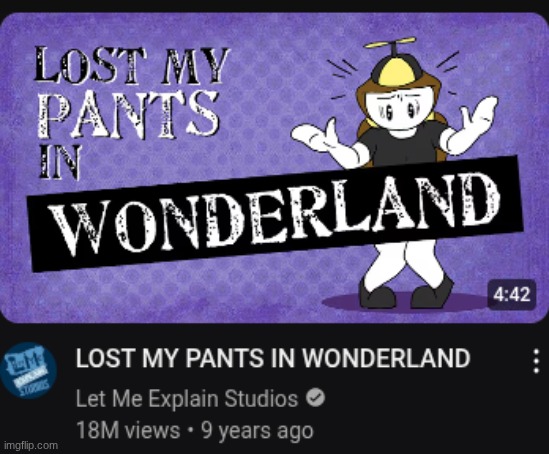Click the LOST MY text on thumbnail
Viewport: 549px width, 454px height.
tap(131, 65)
